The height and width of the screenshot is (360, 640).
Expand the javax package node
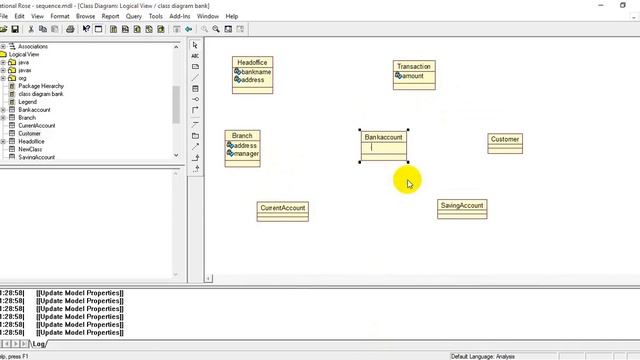3,70
